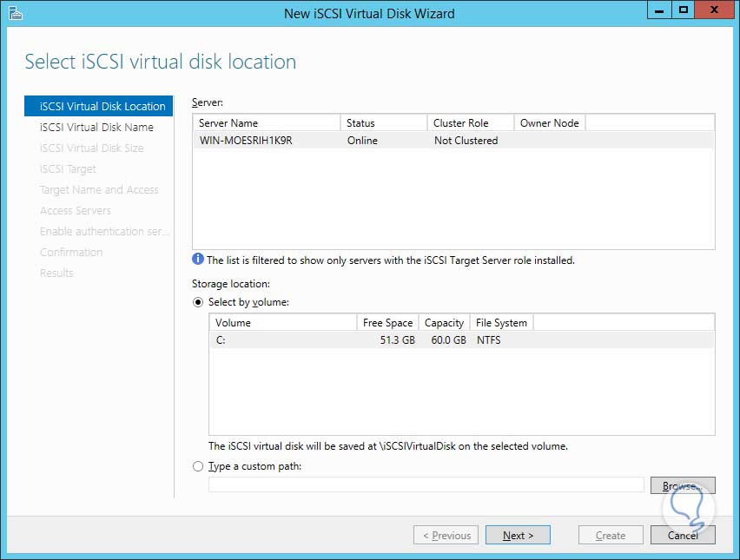Click the custom path text field

(426, 485)
